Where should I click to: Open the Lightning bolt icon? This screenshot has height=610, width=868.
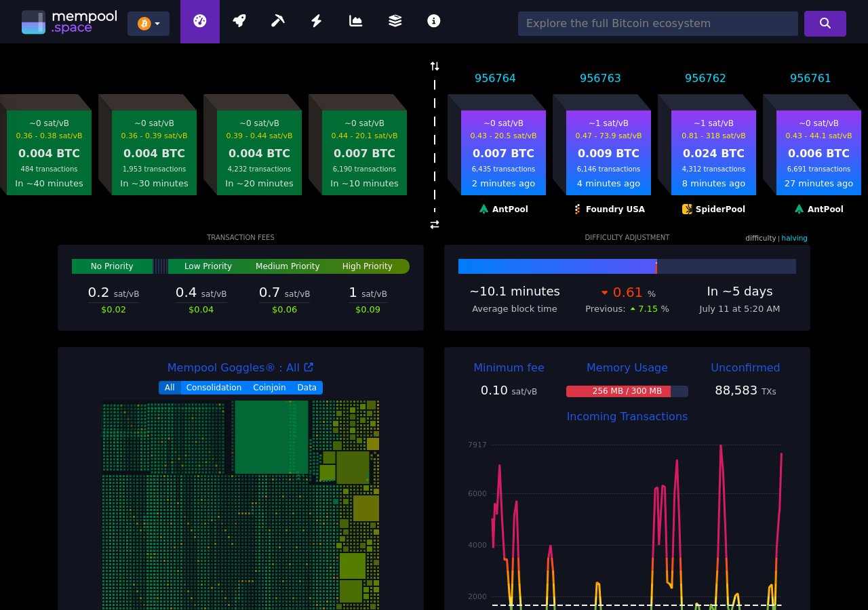tap(316, 21)
